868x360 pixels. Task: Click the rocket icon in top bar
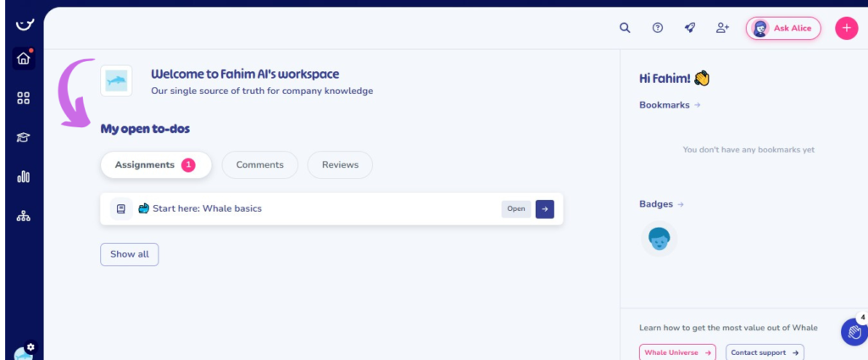click(x=690, y=28)
